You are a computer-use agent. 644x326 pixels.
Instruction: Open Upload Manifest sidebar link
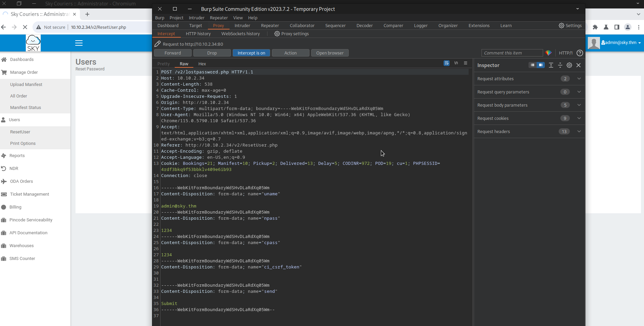pos(26,84)
